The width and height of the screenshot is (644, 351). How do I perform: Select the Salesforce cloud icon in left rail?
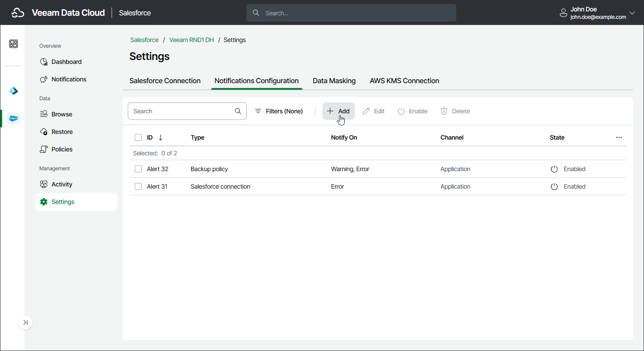tap(14, 118)
